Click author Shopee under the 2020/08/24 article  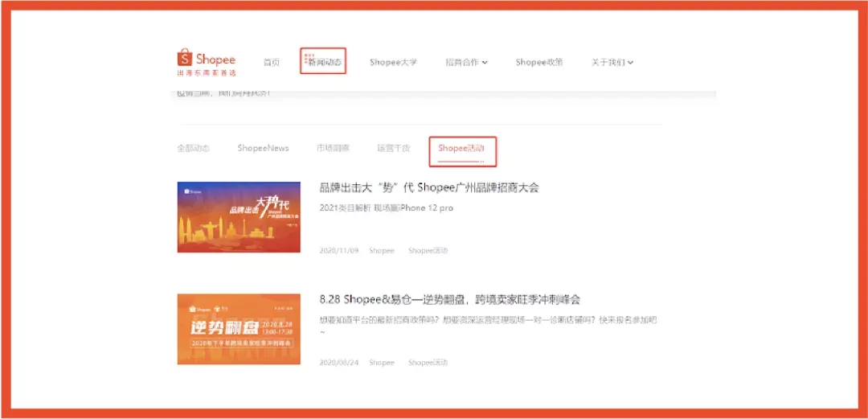tap(382, 363)
